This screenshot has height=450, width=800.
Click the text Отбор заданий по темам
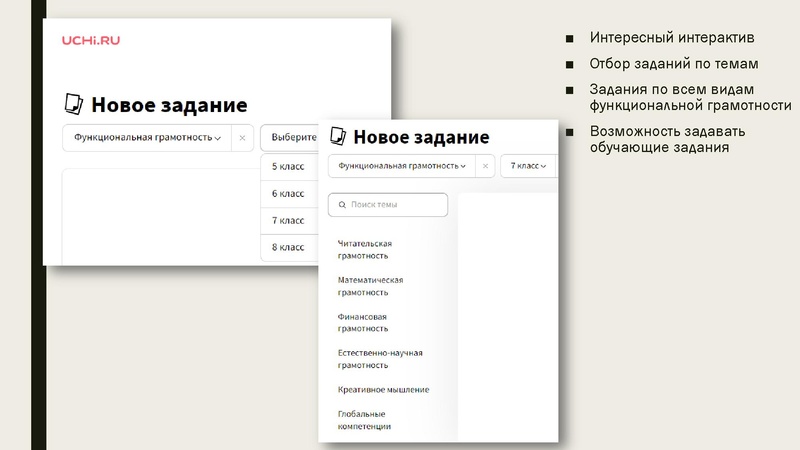pyautogui.click(x=673, y=64)
